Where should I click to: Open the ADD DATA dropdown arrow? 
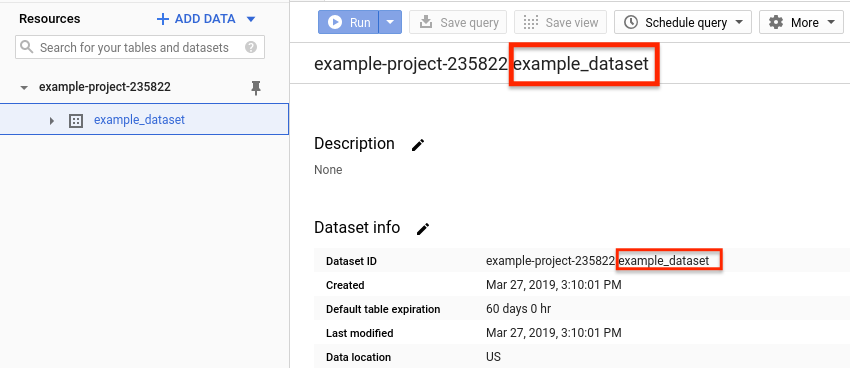tap(250, 19)
